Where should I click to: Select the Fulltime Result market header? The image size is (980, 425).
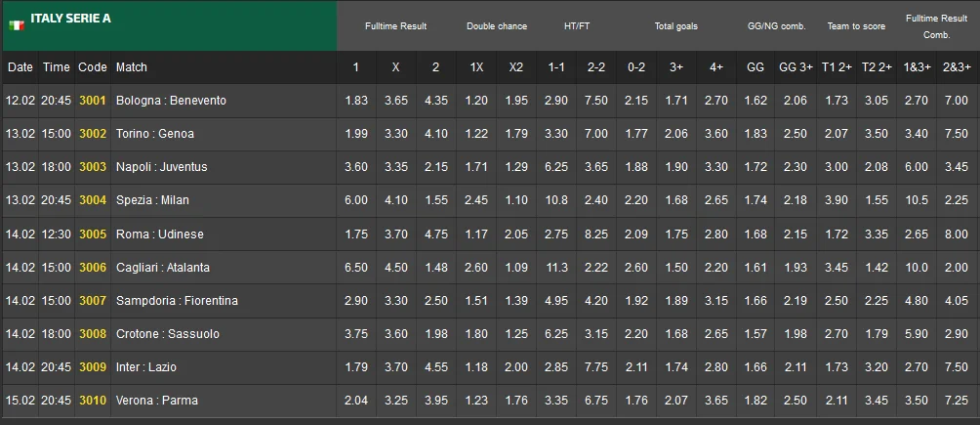click(x=395, y=26)
